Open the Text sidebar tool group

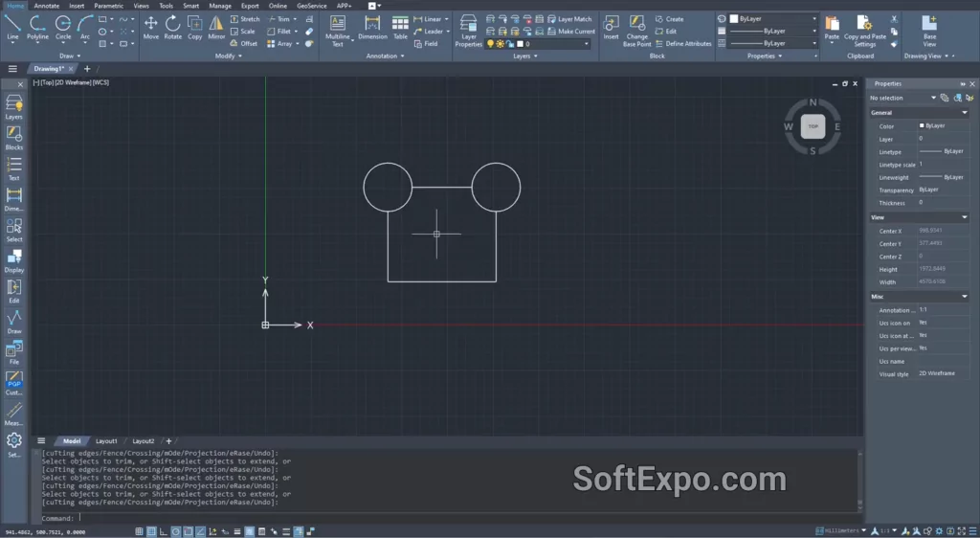click(x=13, y=168)
